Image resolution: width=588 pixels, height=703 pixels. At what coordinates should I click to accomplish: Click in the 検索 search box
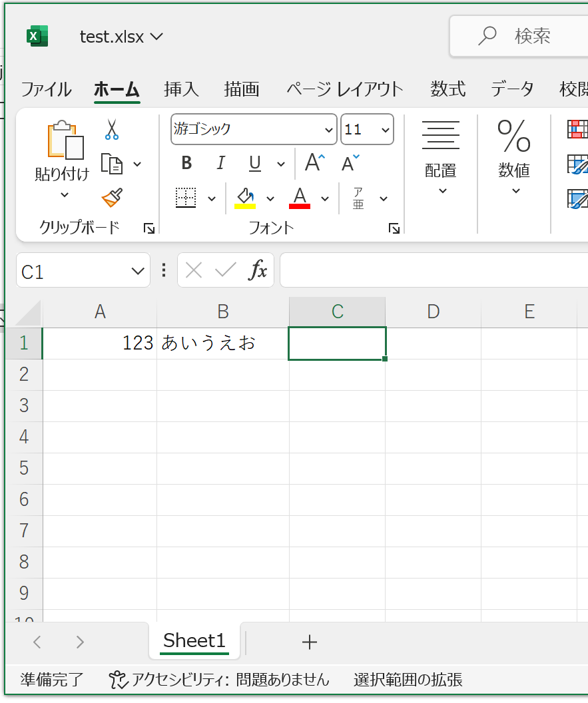[x=519, y=37]
